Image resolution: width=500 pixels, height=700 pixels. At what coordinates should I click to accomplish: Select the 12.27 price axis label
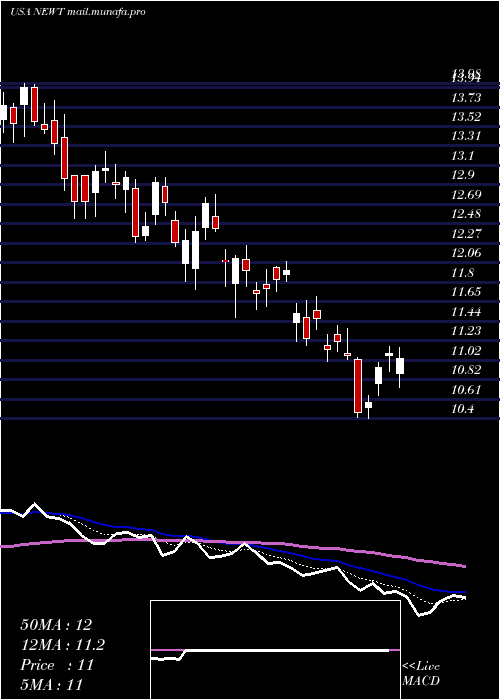[467, 233]
